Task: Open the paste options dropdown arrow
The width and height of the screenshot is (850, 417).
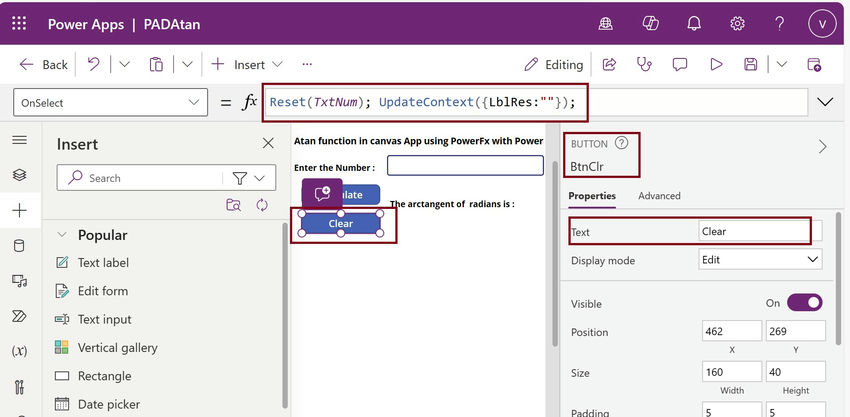Action: point(187,65)
